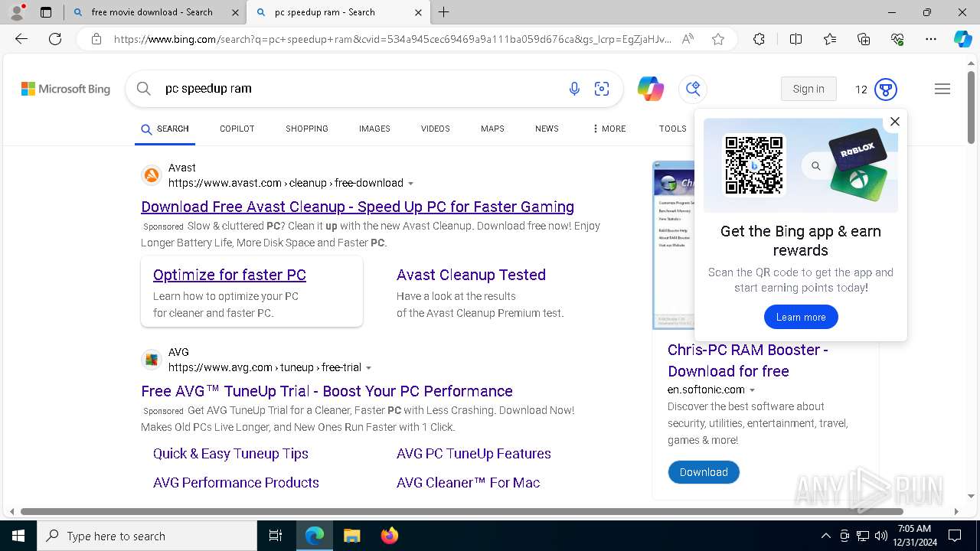The width and height of the screenshot is (980, 551).
Task: Launch Firefox from the taskbar
Action: click(x=390, y=536)
